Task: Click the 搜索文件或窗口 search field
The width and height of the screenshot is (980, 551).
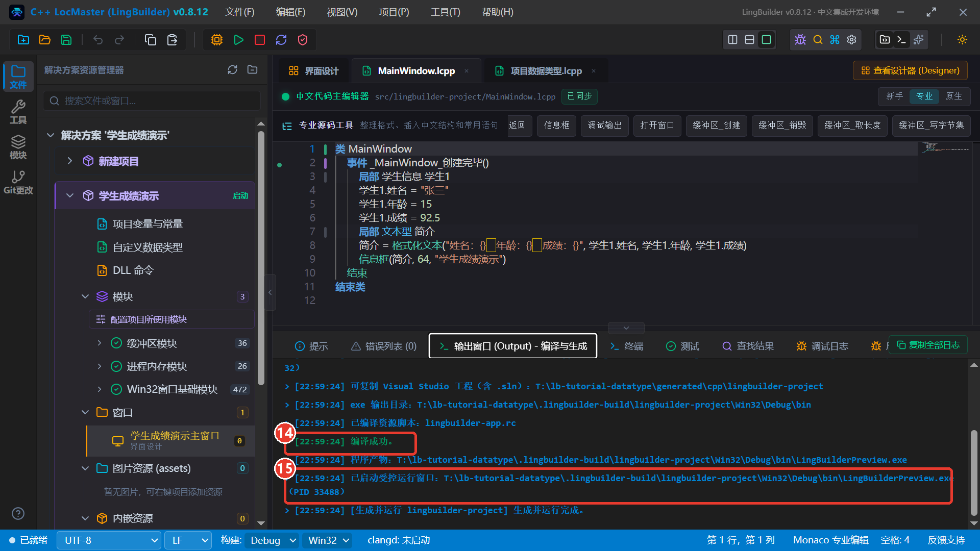Action: tap(152, 101)
